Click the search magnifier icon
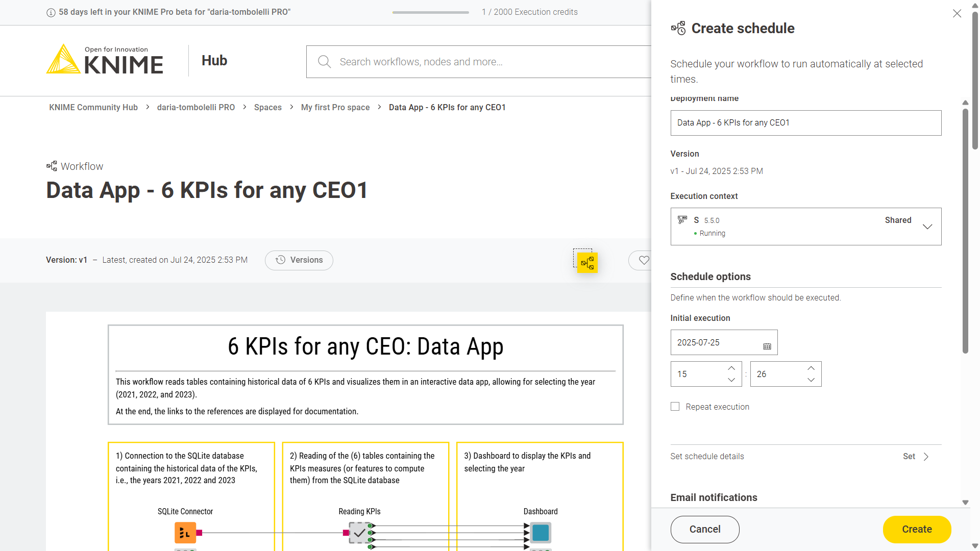This screenshot has height=551, width=980. (x=324, y=62)
